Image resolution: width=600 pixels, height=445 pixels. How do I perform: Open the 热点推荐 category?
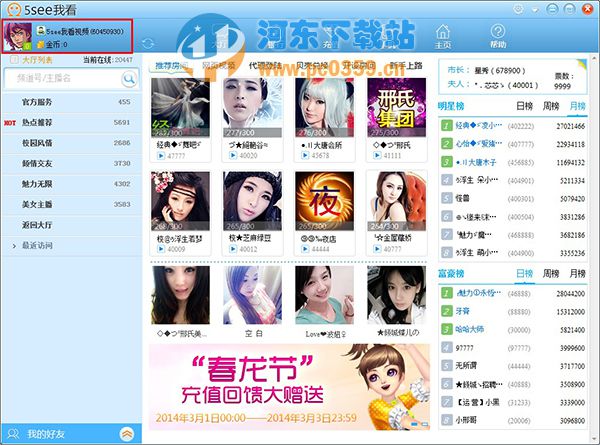(x=72, y=123)
